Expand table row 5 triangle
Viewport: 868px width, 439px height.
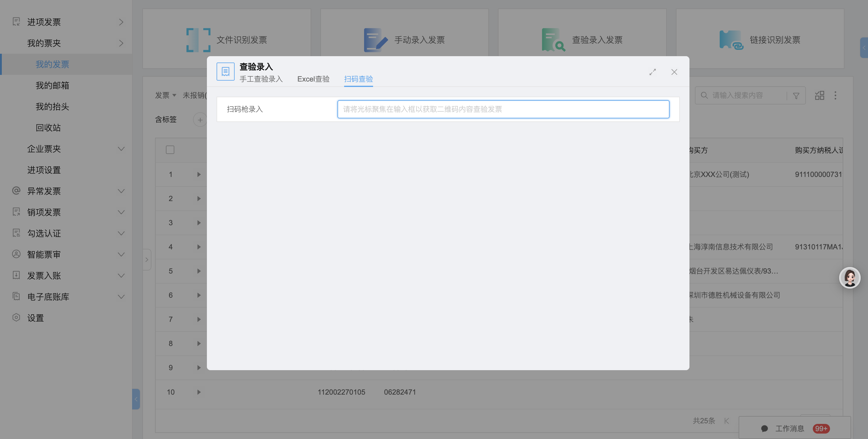tap(199, 271)
